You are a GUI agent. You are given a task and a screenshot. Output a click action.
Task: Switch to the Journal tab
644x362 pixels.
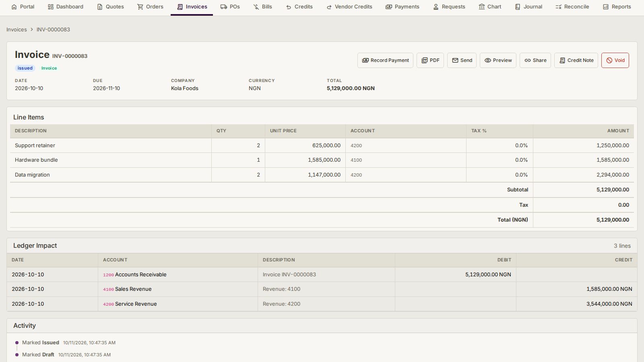coord(528,7)
